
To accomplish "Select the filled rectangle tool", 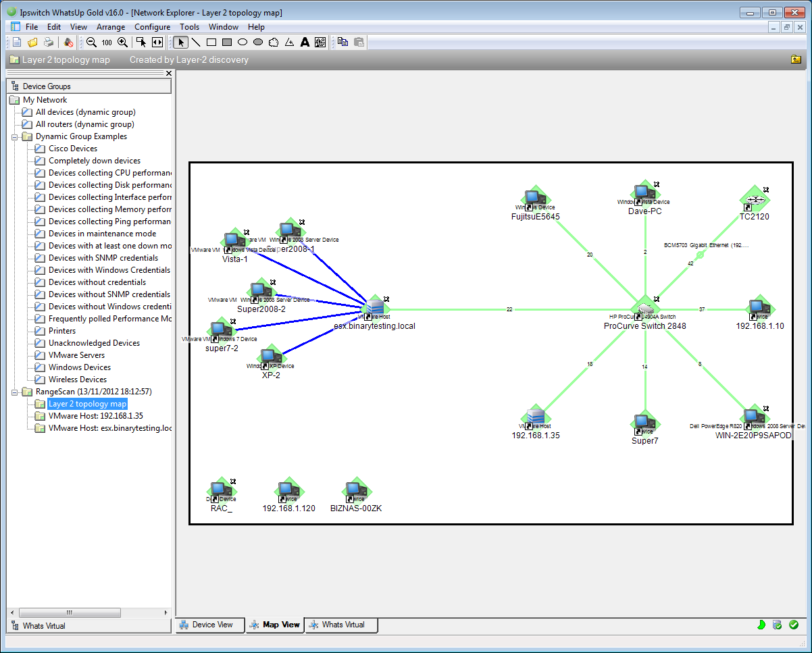I will 227,42.
